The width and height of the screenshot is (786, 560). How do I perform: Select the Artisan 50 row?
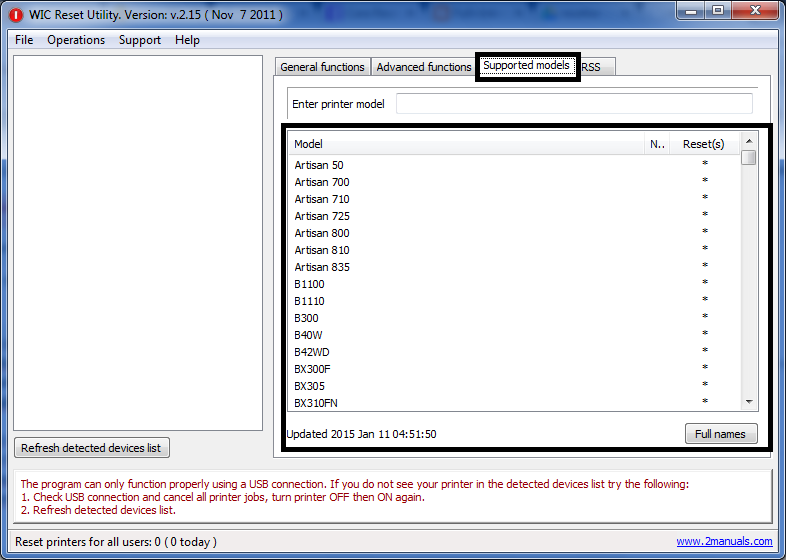(514, 165)
